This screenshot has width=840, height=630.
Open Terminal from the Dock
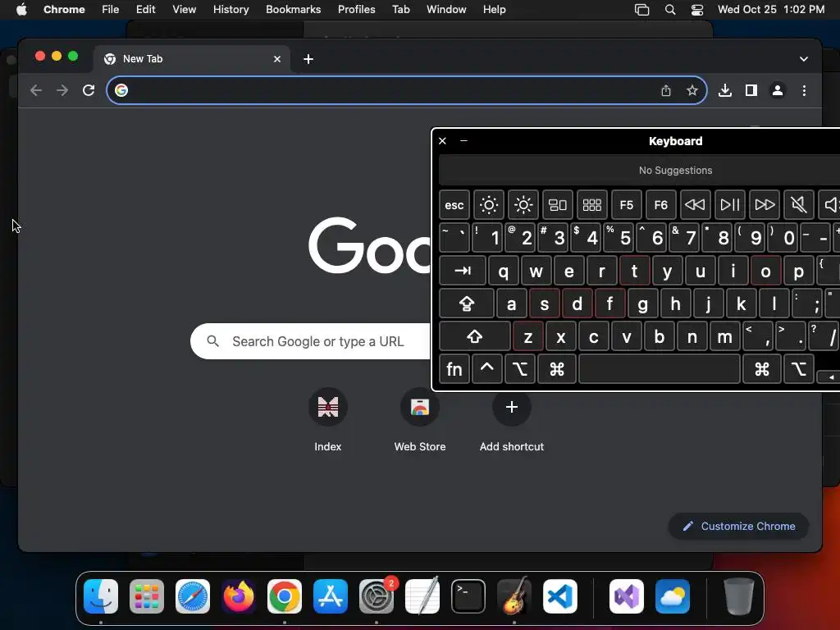[x=468, y=596]
